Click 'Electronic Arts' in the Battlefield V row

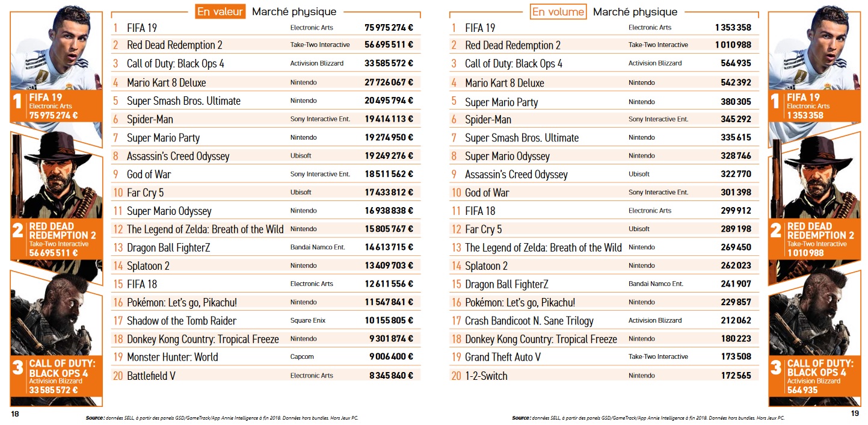click(312, 376)
